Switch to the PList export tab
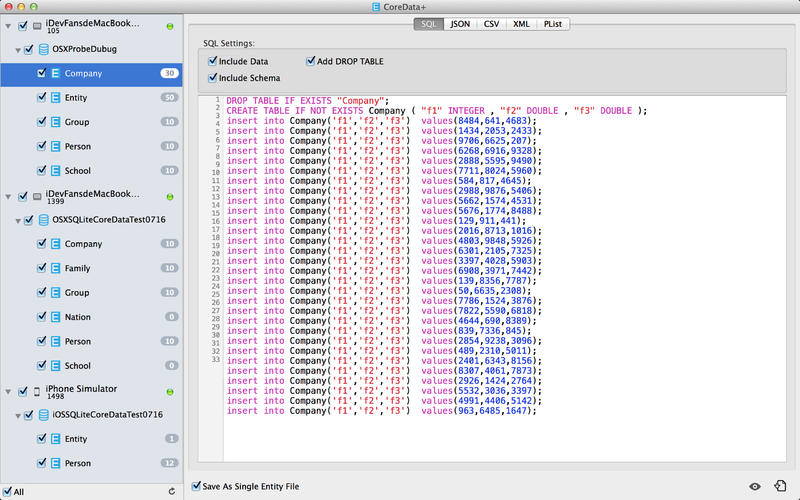Viewport: 800px width, 500px height. [553, 24]
